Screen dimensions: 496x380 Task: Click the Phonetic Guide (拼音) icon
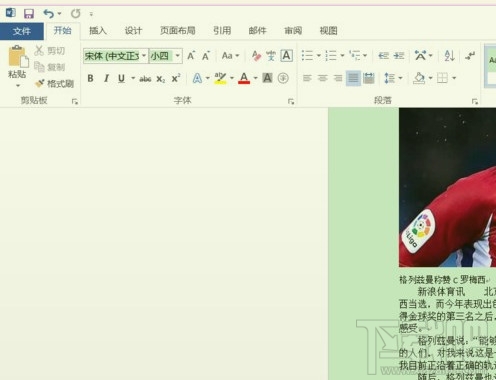click(271, 56)
